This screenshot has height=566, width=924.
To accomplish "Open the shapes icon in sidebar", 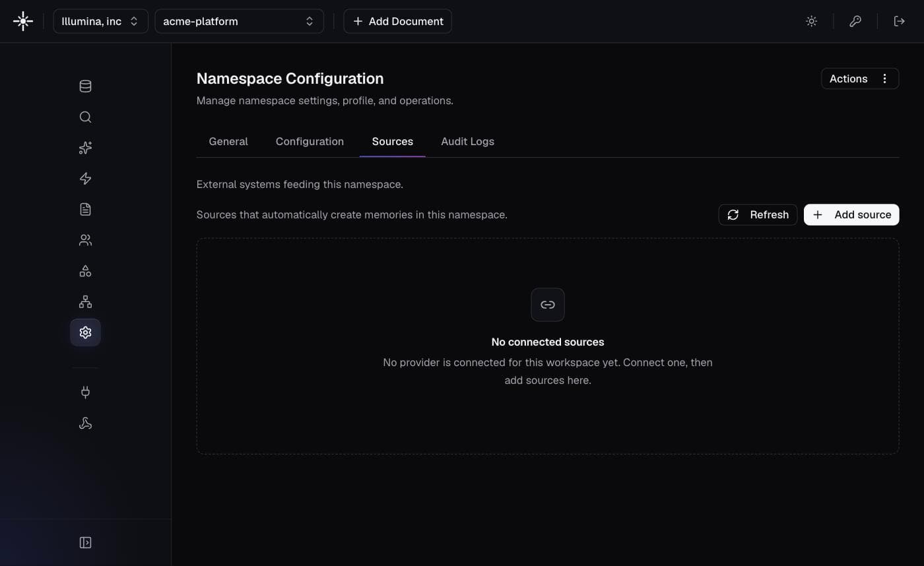I will coord(85,271).
